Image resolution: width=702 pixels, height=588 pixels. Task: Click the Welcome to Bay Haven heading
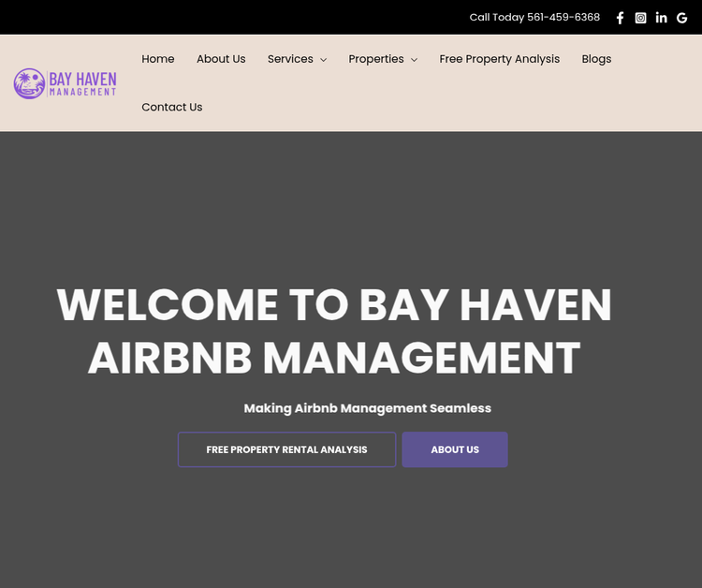(x=334, y=331)
